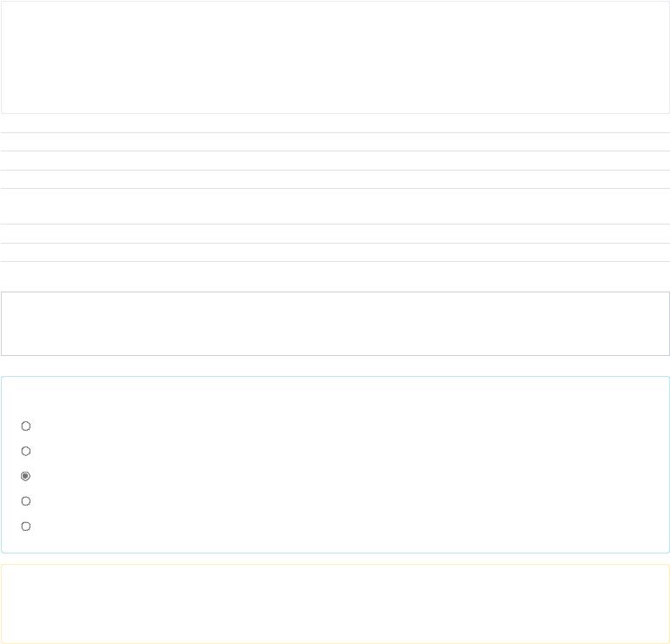Click inside the yellow-bordered panel at bottom
This screenshot has width=670, height=644.
(335, 604)
